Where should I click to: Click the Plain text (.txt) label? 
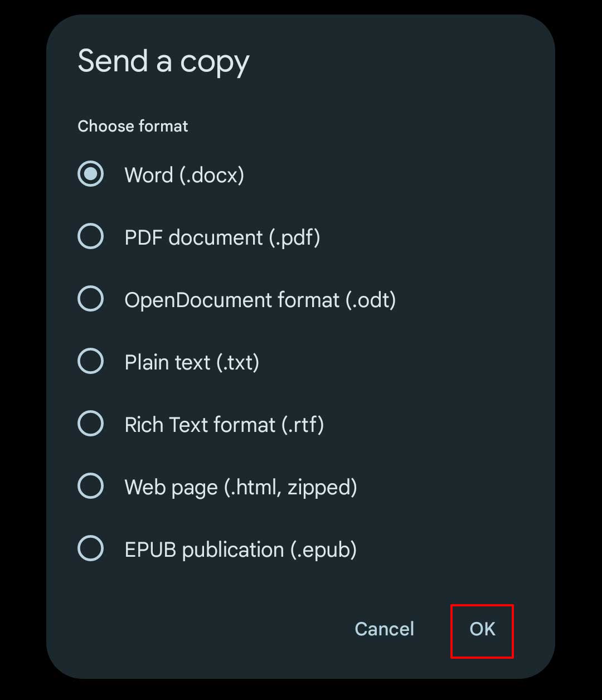pos(192,361)
